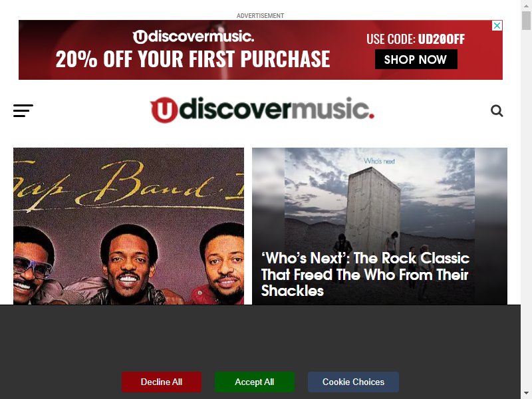Image resolution: width=532 pixels, height=399 pixels.
Task: Open site search with magnifier icon
Action: [497, 110]
